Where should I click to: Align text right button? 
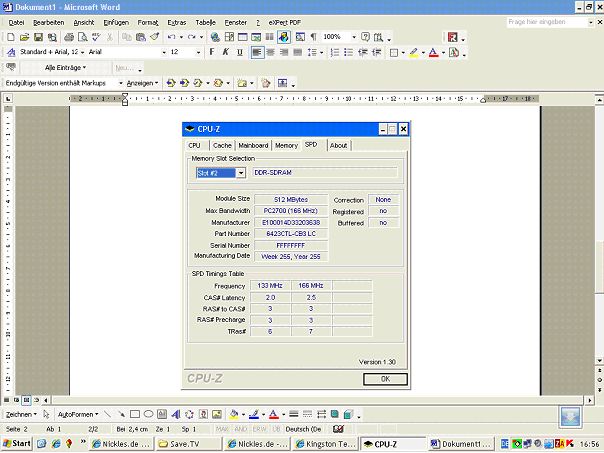coord(284,52)
